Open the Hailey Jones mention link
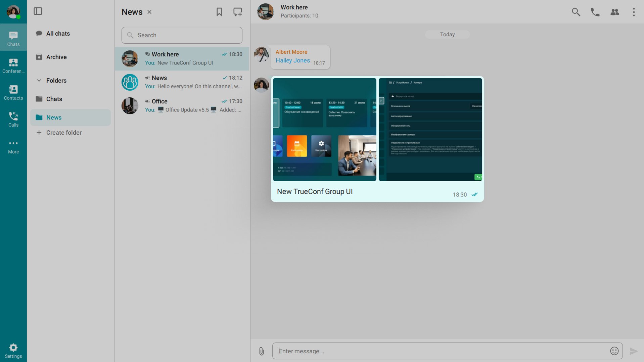 tap(293, 60)
